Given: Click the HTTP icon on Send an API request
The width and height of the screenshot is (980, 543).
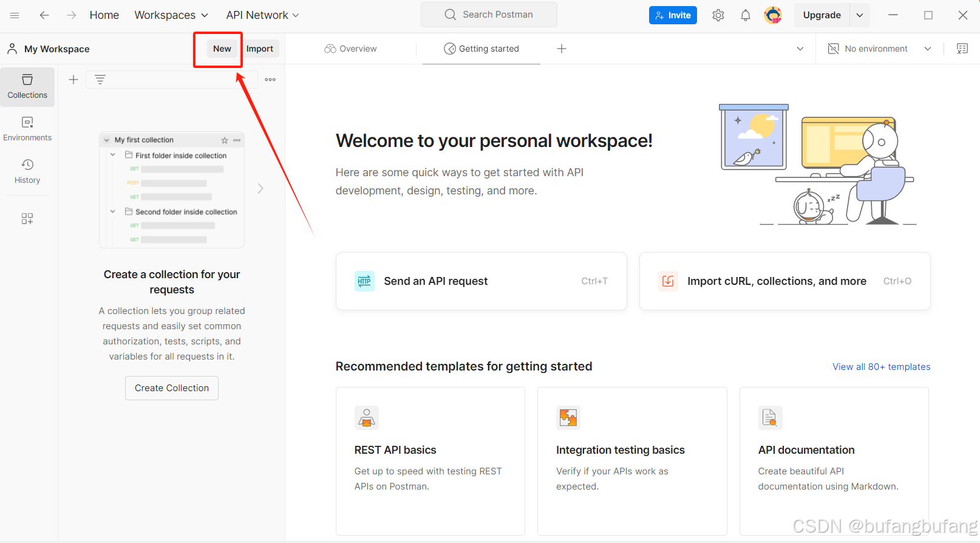Looking at the screenshot, I should click(364, 281).
